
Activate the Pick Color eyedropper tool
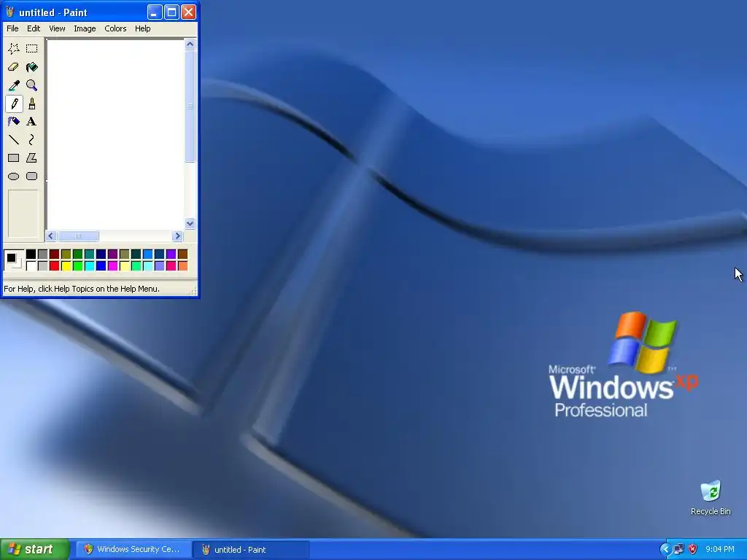coord(14,85)
